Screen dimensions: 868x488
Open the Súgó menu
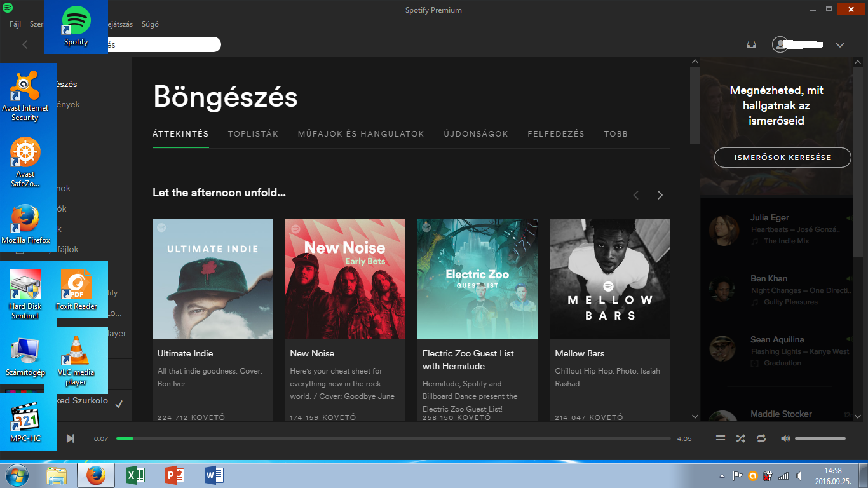(x=150, y=24)
